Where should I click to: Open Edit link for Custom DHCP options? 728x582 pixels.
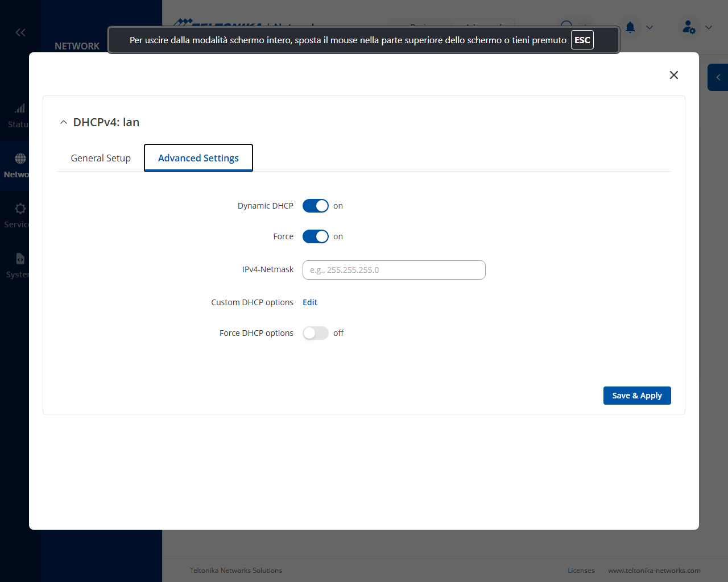click(310, 302)
